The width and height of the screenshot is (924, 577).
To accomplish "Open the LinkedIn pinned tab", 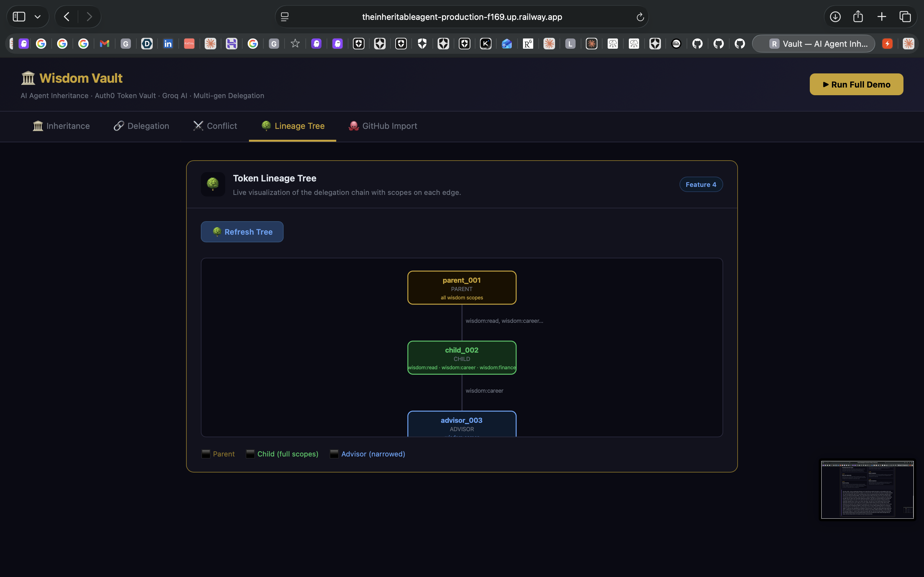I will pos(168,44).
